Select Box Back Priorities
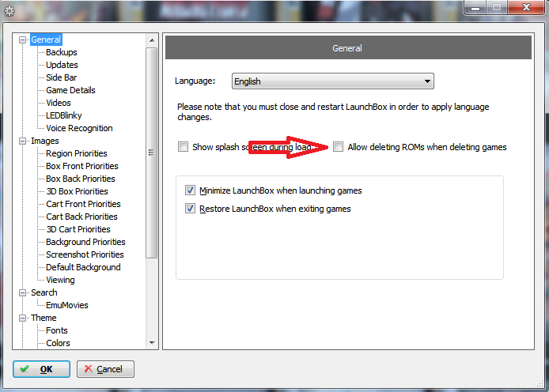The width and height of the screenshot is (549, 392). tap(81, 179)
